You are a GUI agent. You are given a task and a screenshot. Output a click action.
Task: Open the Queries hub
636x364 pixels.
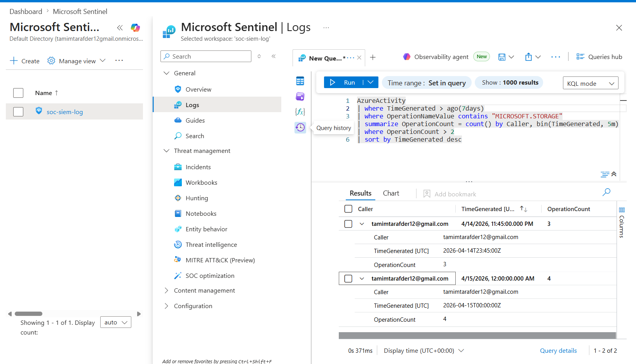599,57
